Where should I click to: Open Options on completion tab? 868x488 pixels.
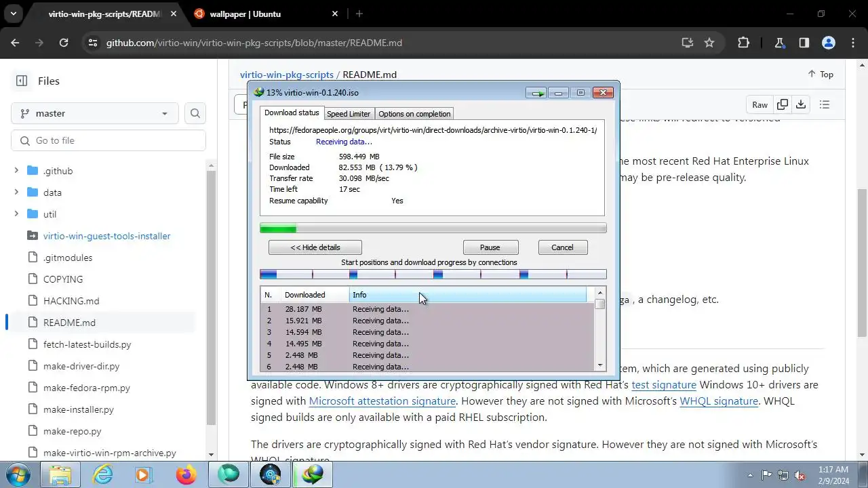pyautogui.click(x=414, y=114)
